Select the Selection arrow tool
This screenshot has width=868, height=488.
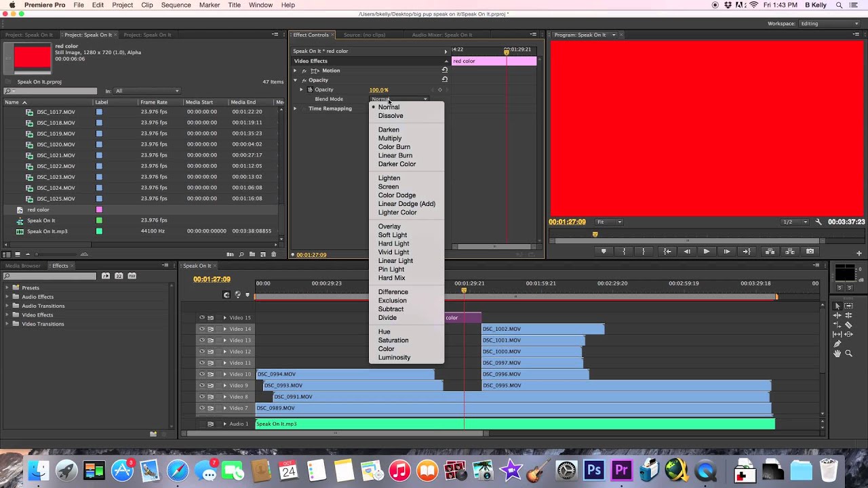coord(837,306)
